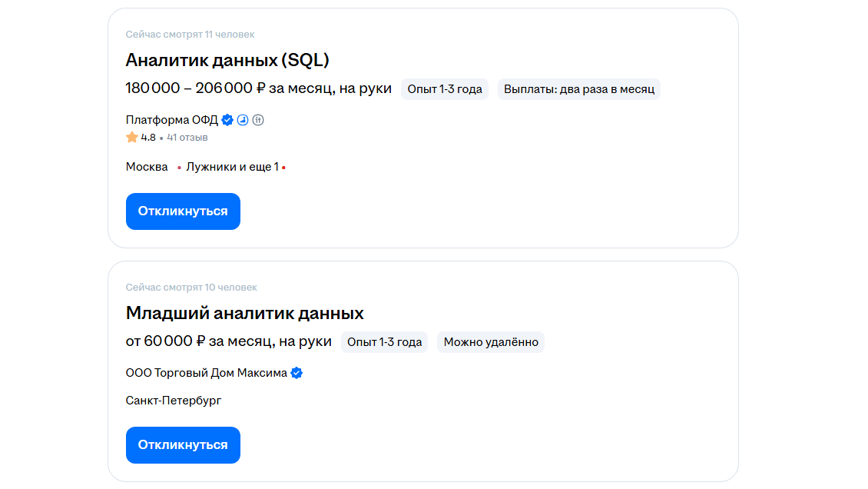
Task: Click Откликнуться for Аналитик данных (SQL)
Action: (x=183, y=211)
